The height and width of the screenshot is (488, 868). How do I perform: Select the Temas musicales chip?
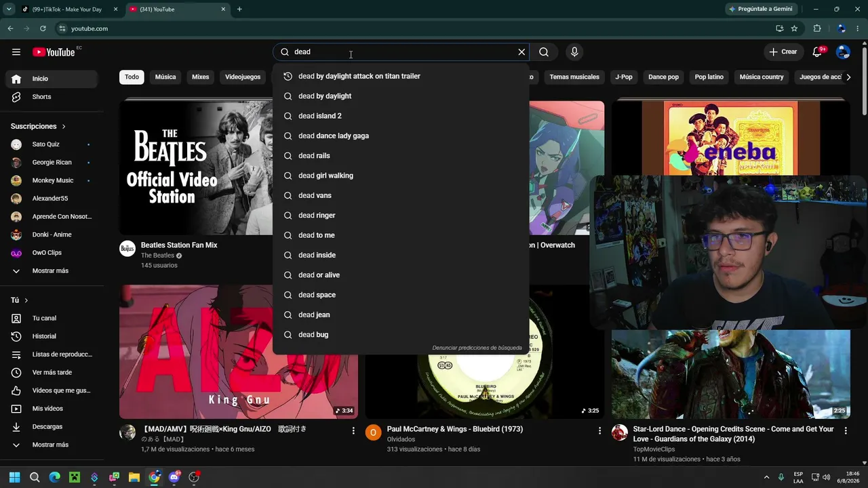click(x=574, y=77)
